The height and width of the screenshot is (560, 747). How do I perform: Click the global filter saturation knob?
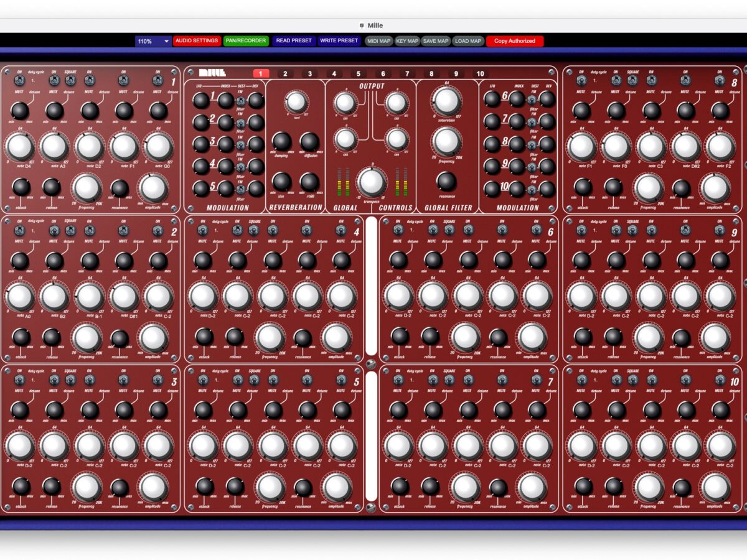point(444,101)
